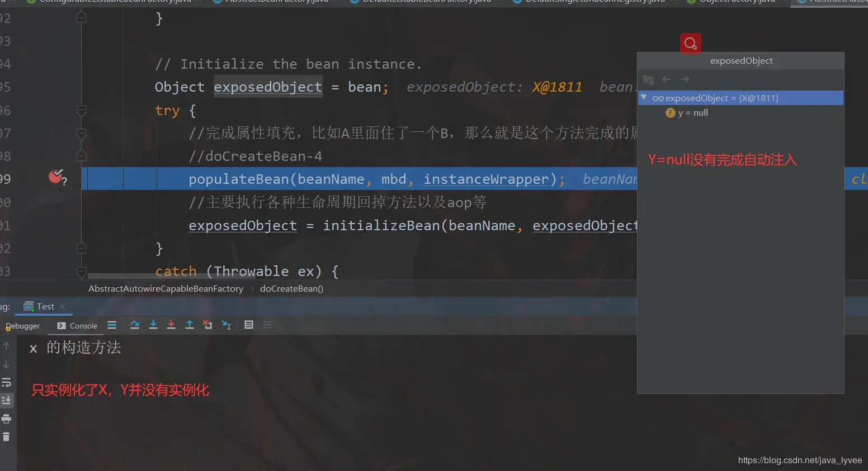Screen dimensions: 868x471
Task: Click the Drop Frame icon
Action: coord(207,325)
